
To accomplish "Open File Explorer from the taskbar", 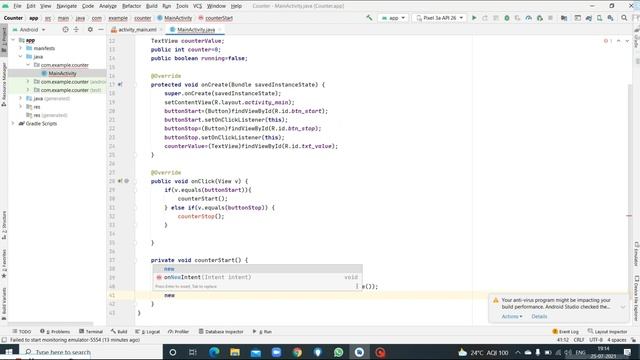I will coord(235,352).
